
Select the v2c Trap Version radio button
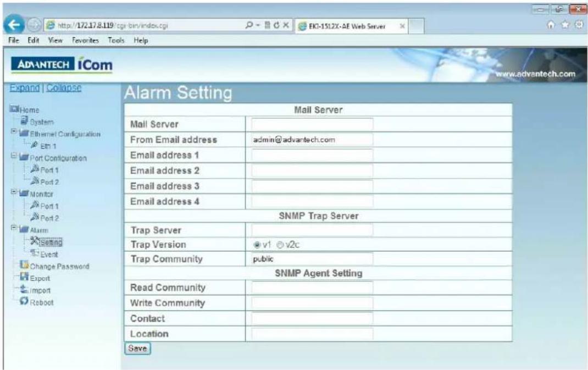pyautogui.click(x=280, y=245)
